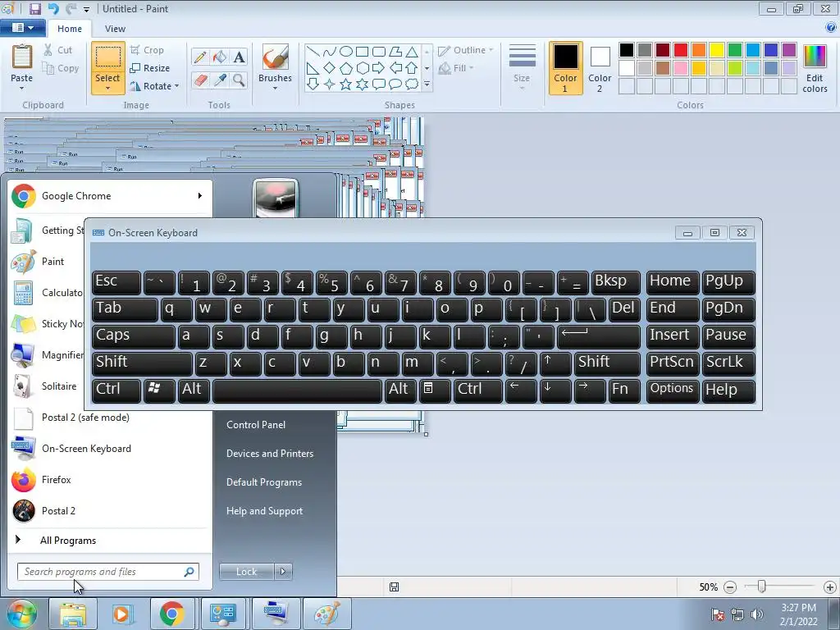This screenshot has height=630, width=840.
Task: Click the Save icon in quick access toolbar
Action: 34,9
